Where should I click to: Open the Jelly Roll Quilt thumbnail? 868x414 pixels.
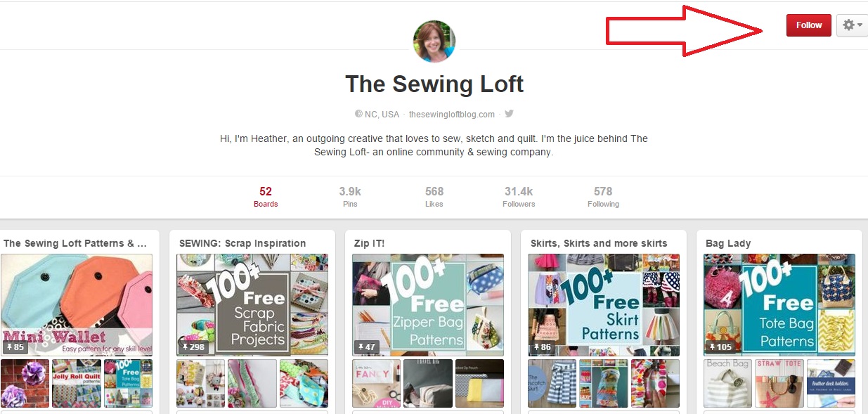click(77, 384)
